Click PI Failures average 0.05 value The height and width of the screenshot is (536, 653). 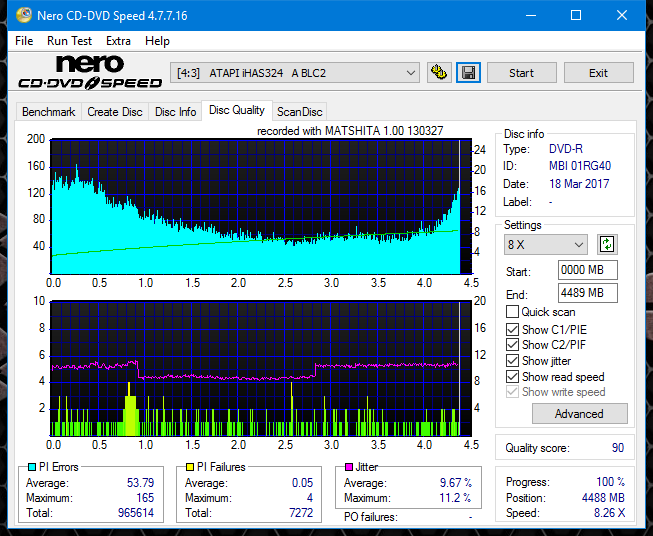[302, 483]
